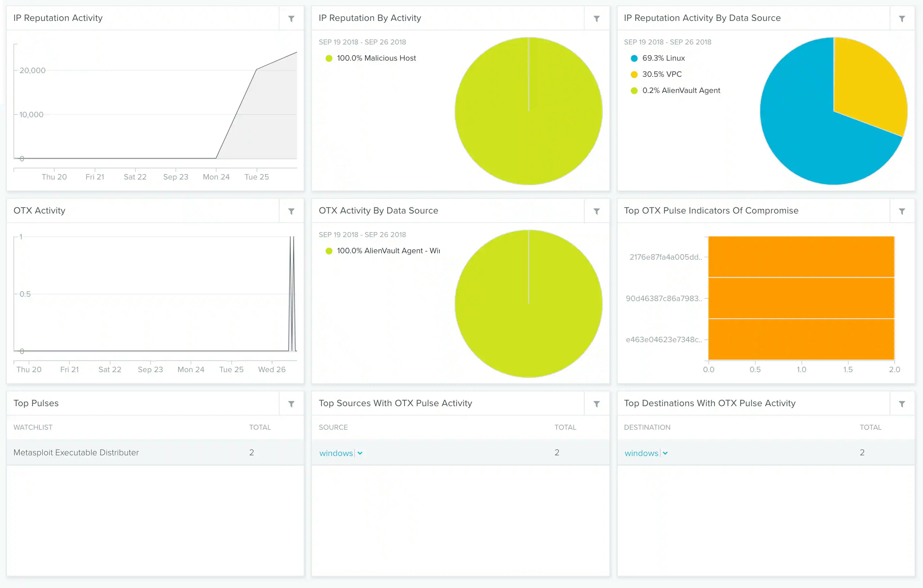Screen dimensions: 923x588
Task: Click the windows source link
Action: (x=335, y=453)
